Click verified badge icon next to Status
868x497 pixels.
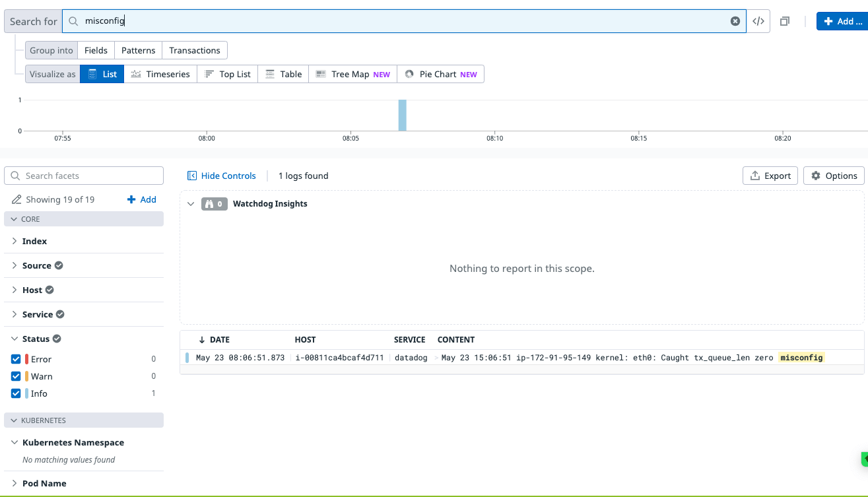[x=57, y=339]
